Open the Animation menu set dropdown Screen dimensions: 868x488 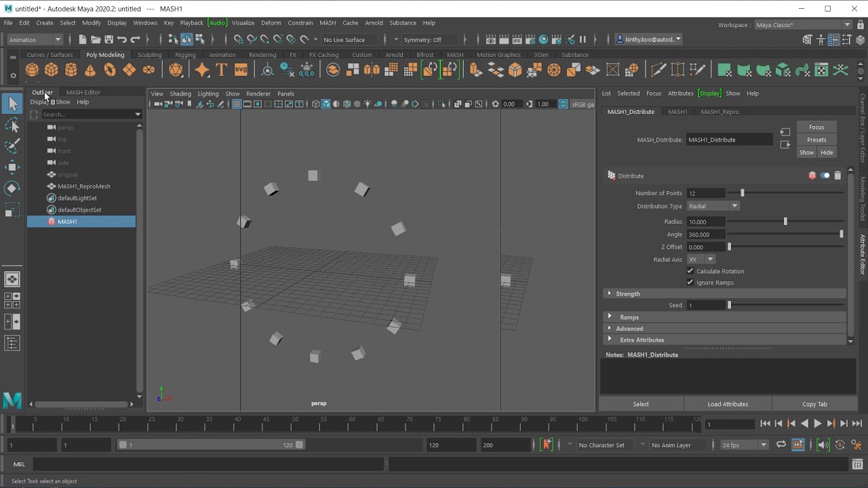[x=35, y=39]
